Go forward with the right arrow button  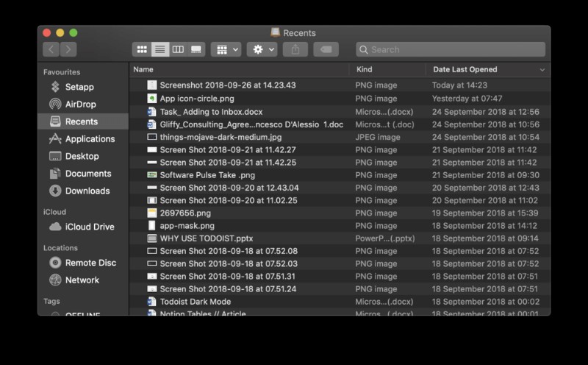[68, 49]
